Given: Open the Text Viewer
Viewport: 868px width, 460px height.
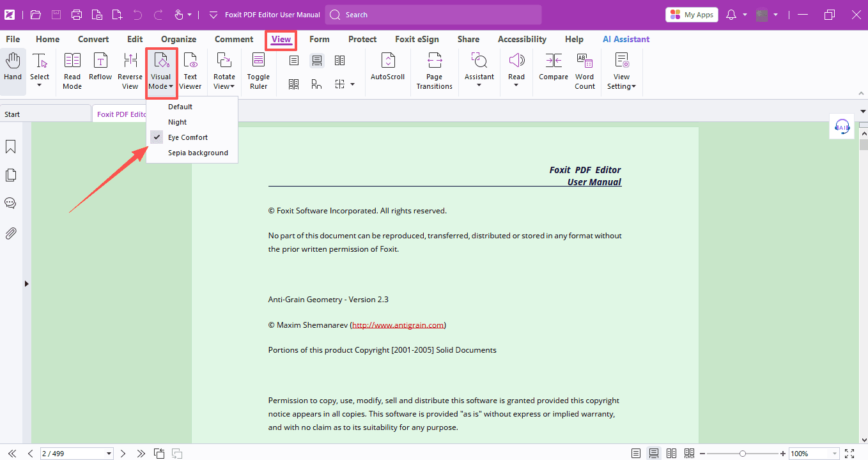Looking at the screenshot, I should pyautogui.click(x=190, y=70).
